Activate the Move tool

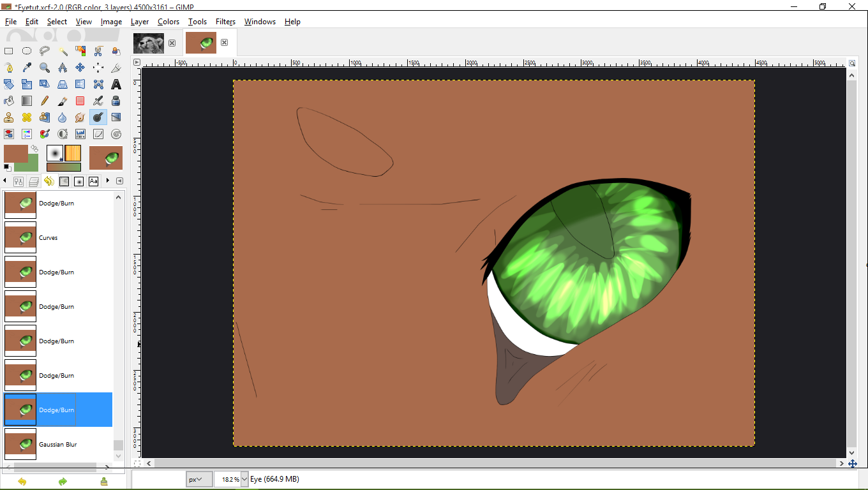point(80,68)
